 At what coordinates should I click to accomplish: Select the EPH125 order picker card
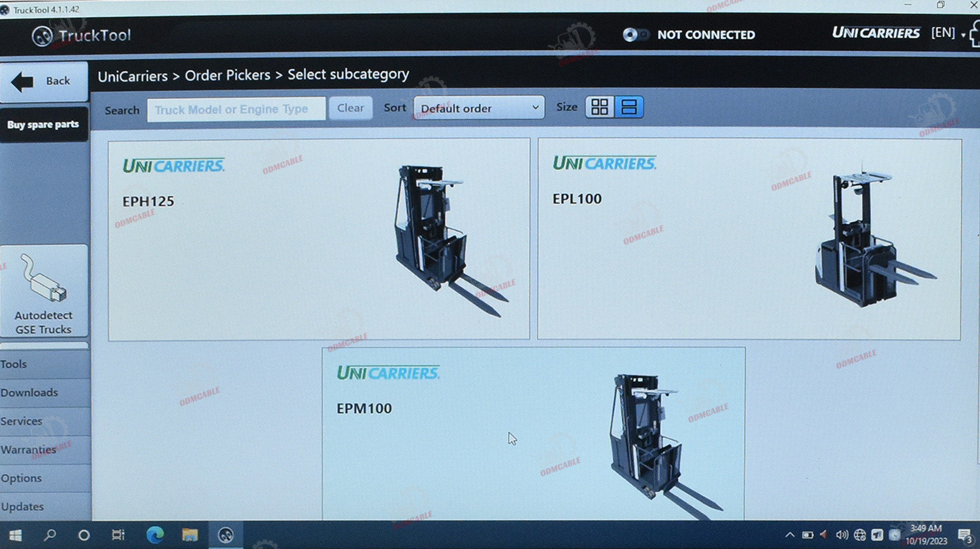pyautogui.click(x=319, y=240)
